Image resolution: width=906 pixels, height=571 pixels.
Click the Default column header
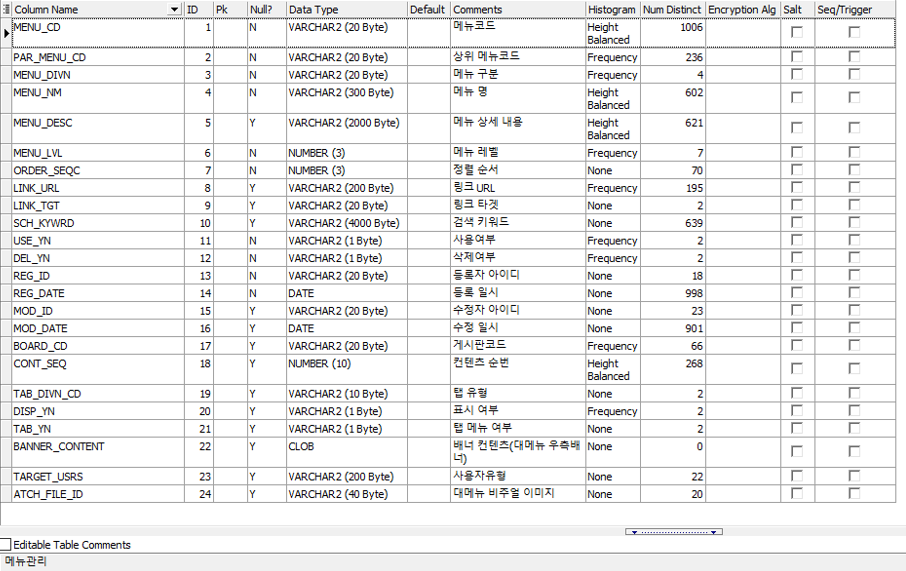[x=429, y=9]
